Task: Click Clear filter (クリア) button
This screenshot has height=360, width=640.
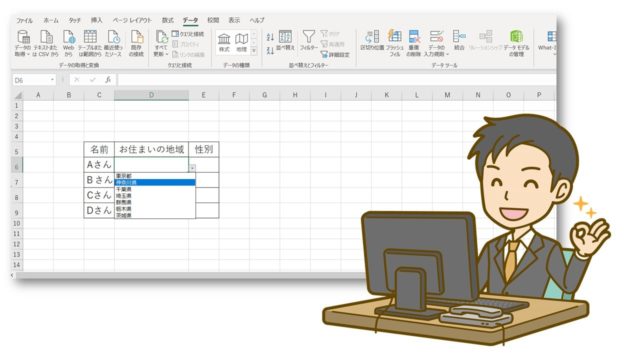Action: click(x=331, y=34)
